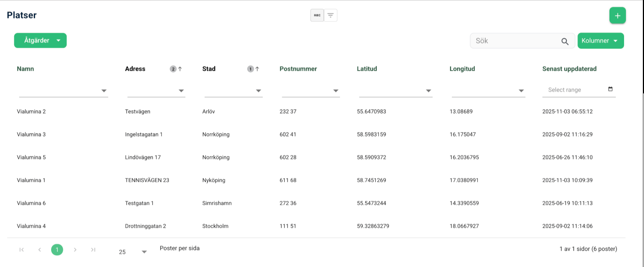The image size is (644, 267).
Task: Open calendar icon in Senast uppdaterad filter
Action: coord(610,89)
